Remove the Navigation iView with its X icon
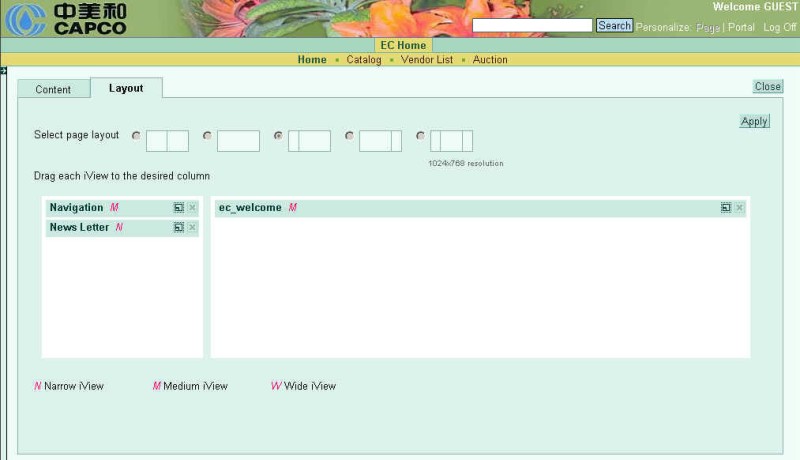Screen dimensions: 800x460 tap(192, 208)
